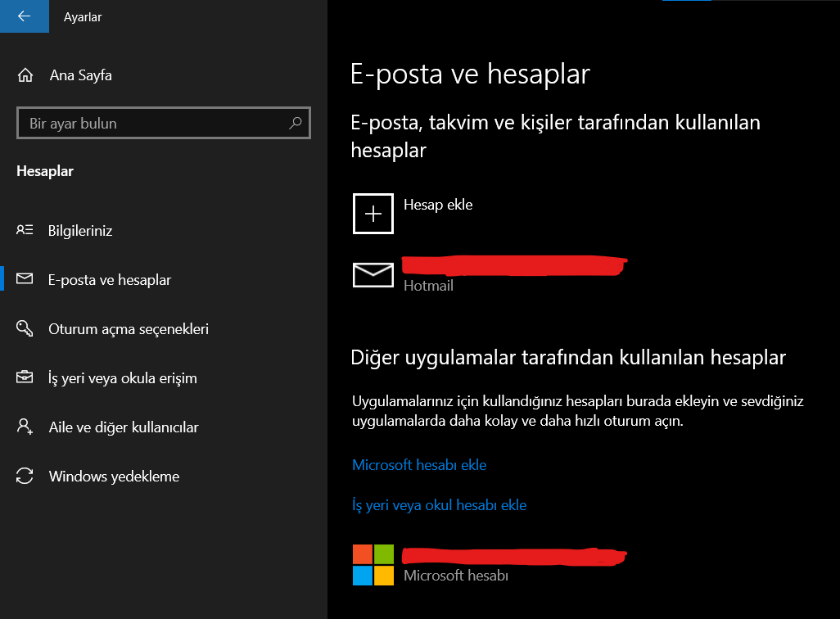
Task: Focus the 'Bir ayar bulun' search box
Action: coord(164,124)
